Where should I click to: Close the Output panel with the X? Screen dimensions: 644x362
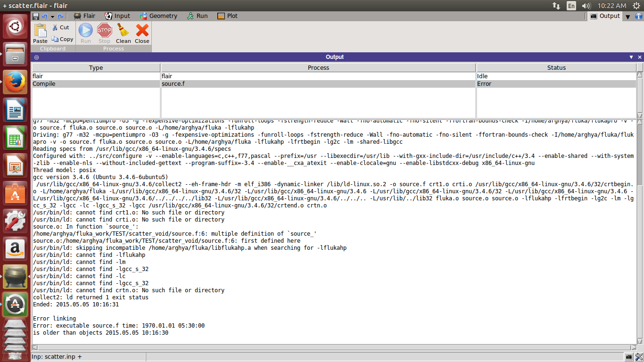pyautogui.click(x=640, y=57)
